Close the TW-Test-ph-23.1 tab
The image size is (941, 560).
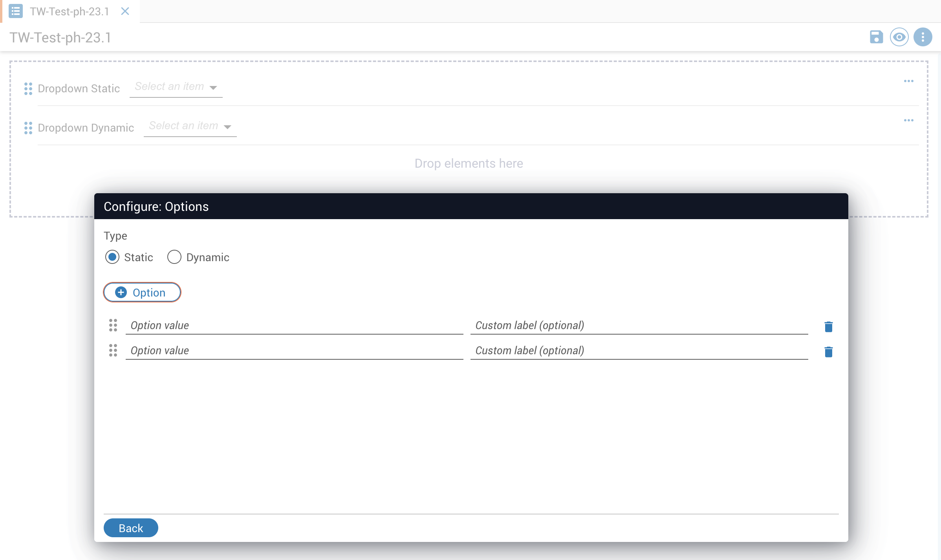coord(125,11)
